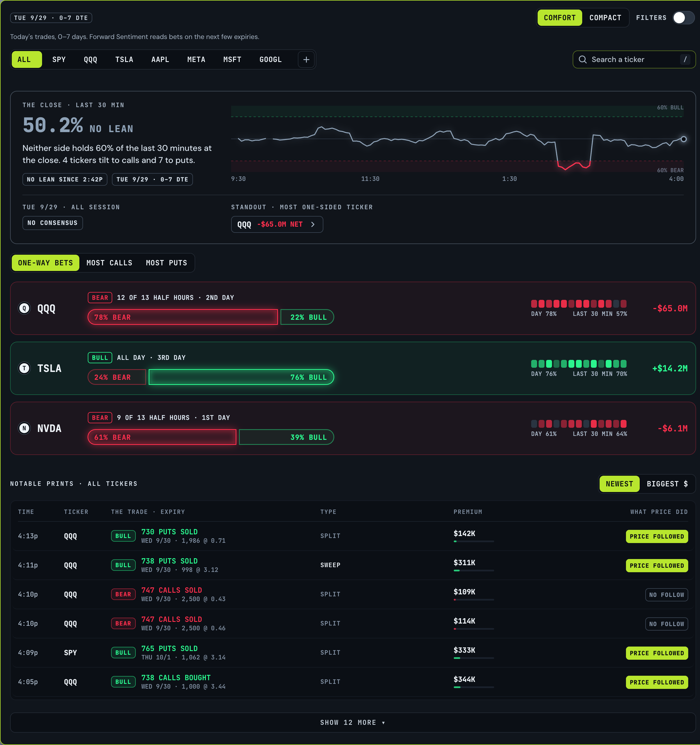Open the Most Puts tab

coord(166,263)
